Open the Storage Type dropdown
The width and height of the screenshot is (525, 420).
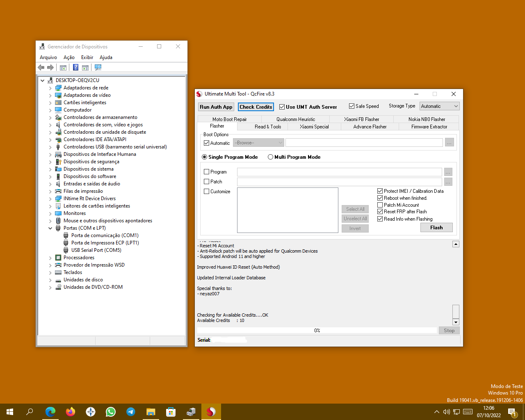click(439, 106)
